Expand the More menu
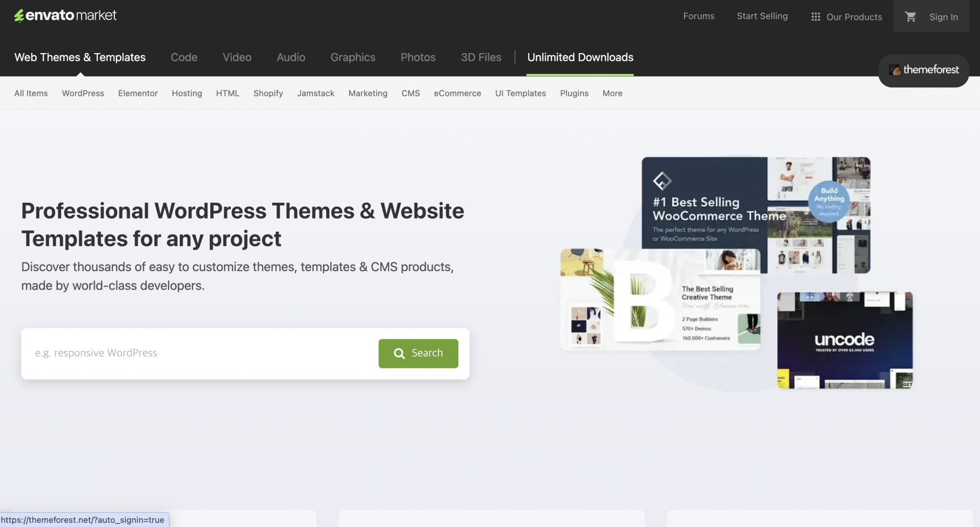980x527 pixels. point(612,93)
